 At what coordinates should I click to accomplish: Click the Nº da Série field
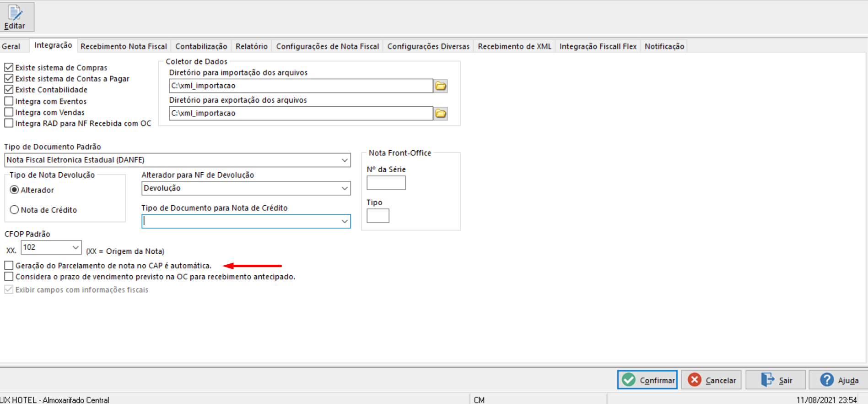[386, 183]
